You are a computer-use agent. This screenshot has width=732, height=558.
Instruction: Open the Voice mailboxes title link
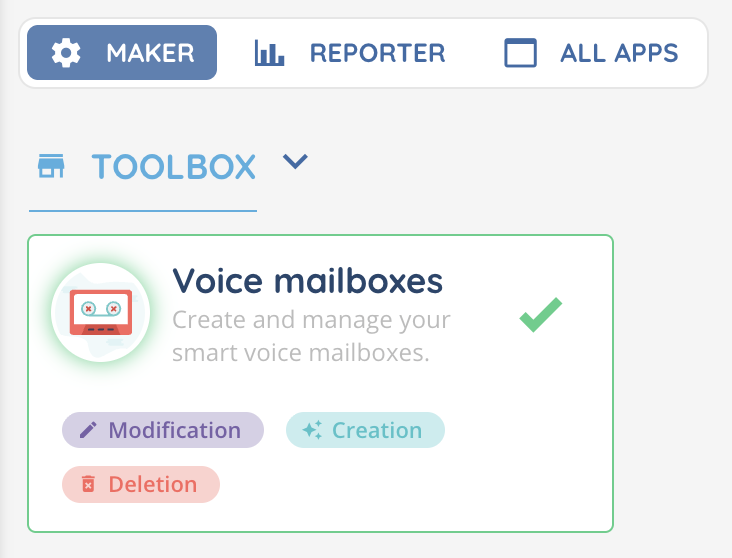click(307, 281)
